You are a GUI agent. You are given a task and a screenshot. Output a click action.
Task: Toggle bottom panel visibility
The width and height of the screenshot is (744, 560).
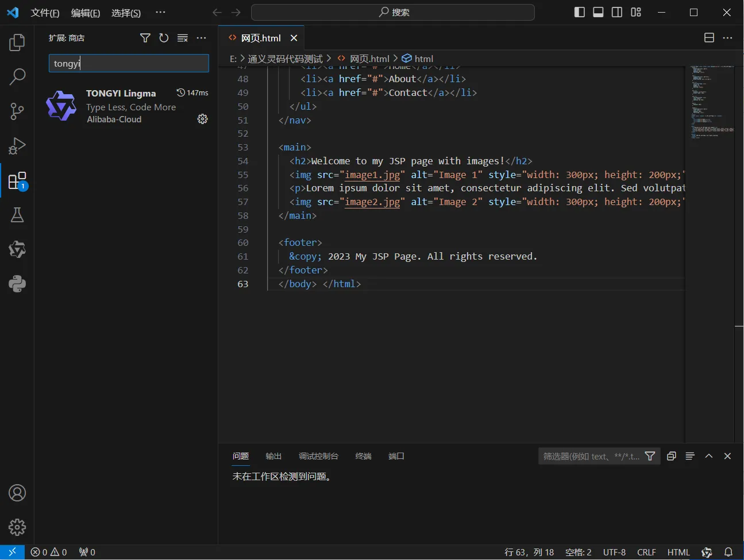598,12
